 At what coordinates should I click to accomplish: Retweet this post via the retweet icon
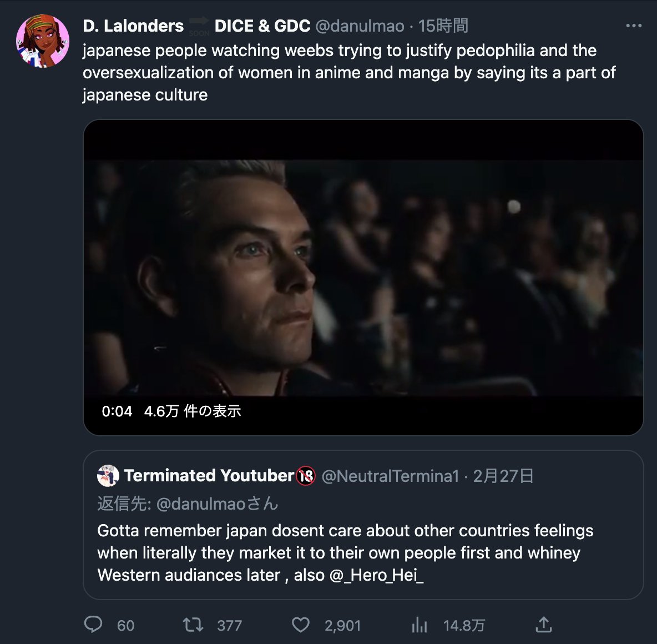tap(193, 625)
